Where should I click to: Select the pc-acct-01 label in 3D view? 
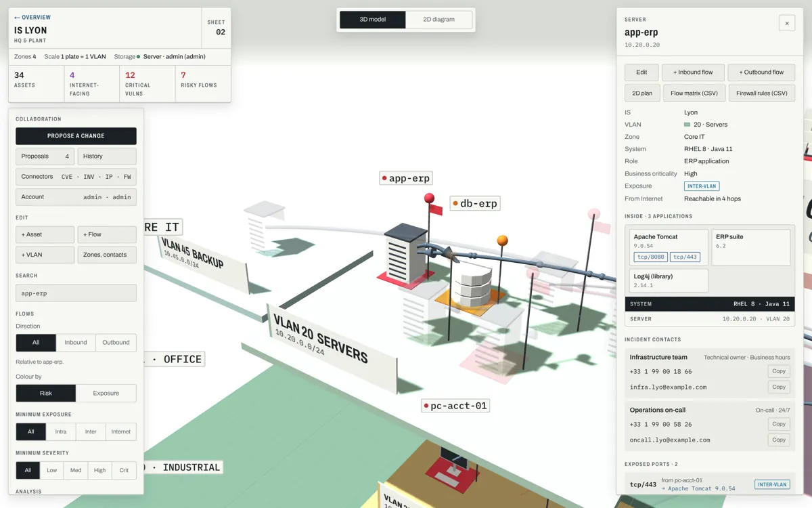click(455, 406)
